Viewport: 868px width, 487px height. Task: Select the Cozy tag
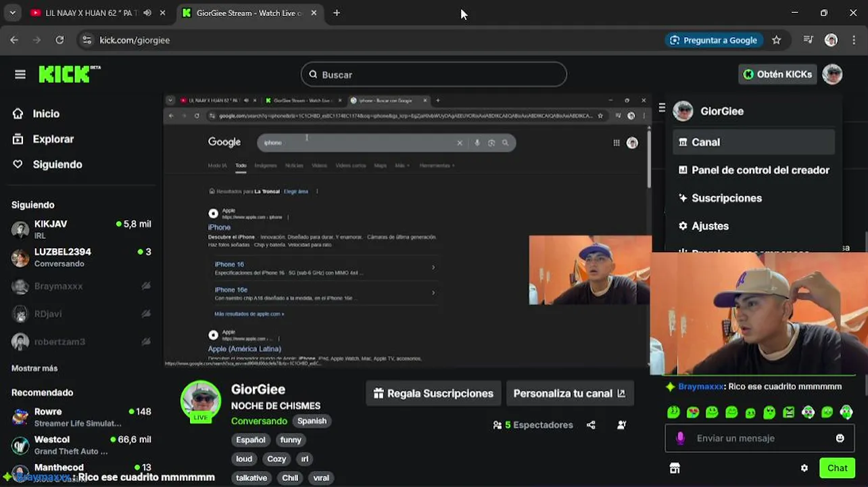[x=276, y=459]
